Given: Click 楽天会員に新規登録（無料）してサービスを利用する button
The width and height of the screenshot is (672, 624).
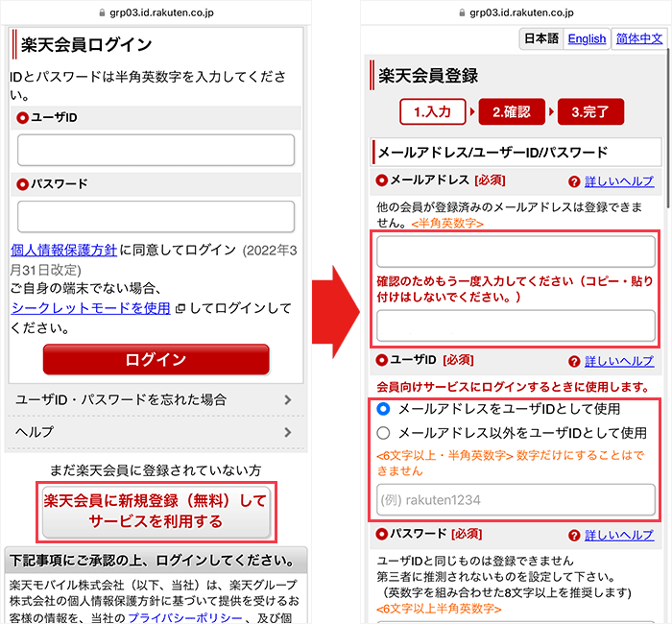Looking at the screenshot, I should tap(156, 512).
